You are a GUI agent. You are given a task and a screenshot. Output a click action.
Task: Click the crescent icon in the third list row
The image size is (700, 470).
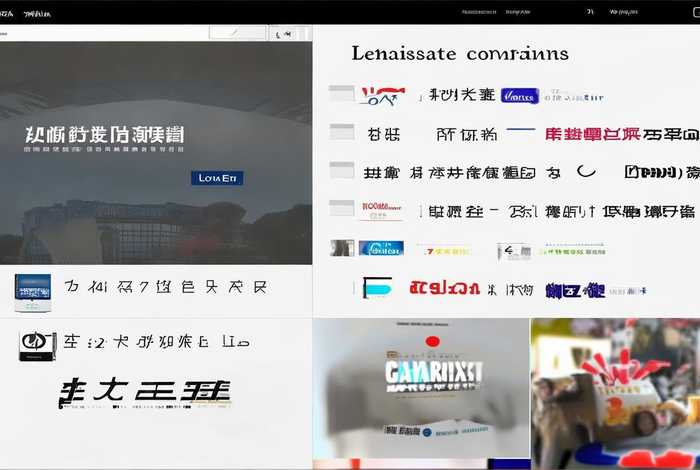pos(586,171)
